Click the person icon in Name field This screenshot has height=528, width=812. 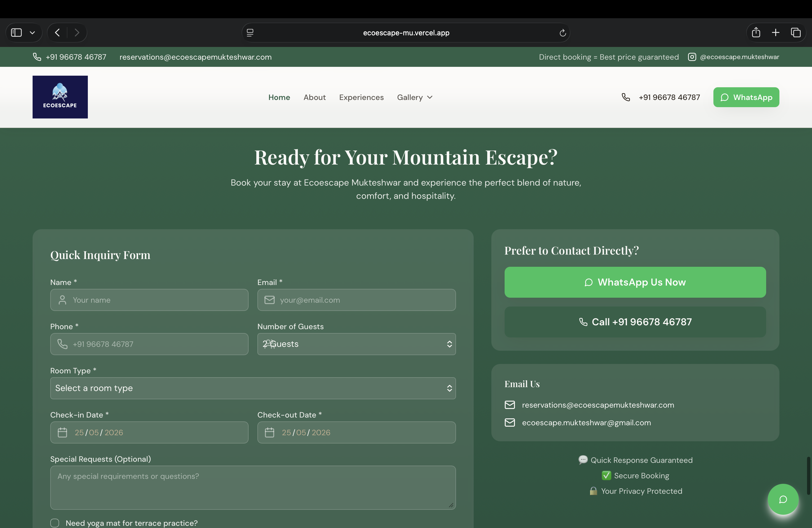62,300
